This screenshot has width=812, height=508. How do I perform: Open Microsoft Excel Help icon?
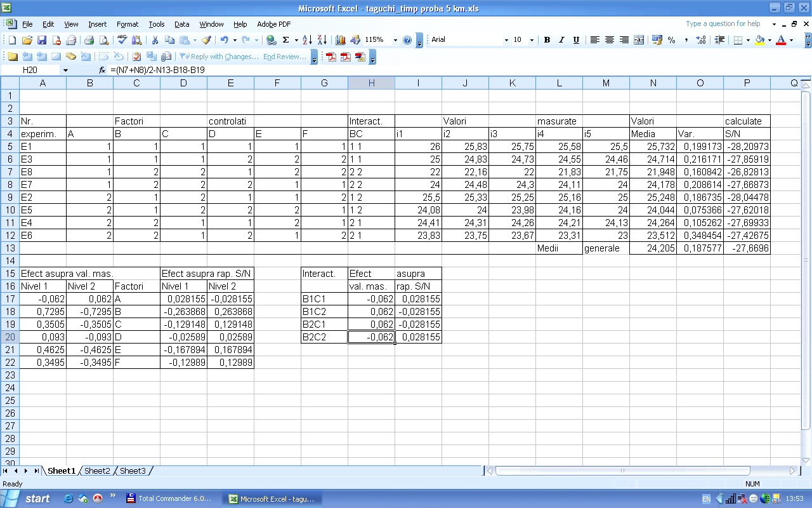[x=407, y=40]
